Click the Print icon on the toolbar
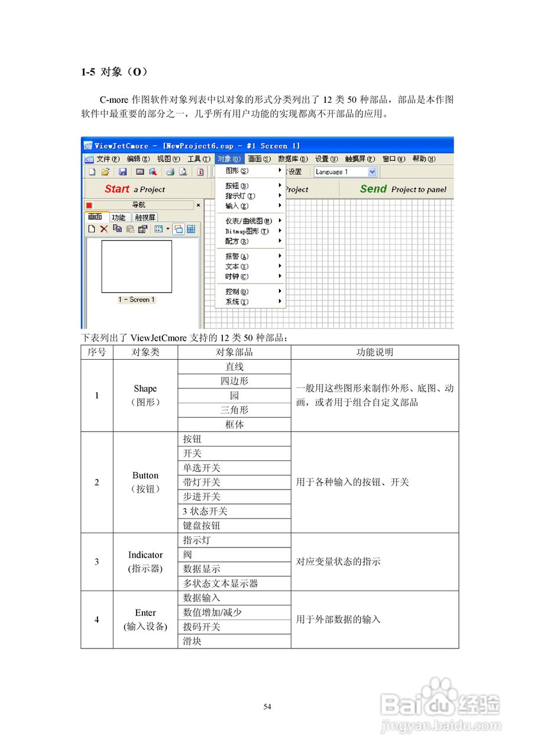 click(x=171, y=171)
